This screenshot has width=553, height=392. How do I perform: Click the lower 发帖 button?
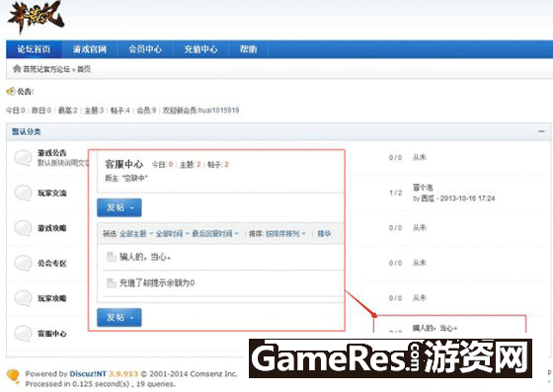119,317
